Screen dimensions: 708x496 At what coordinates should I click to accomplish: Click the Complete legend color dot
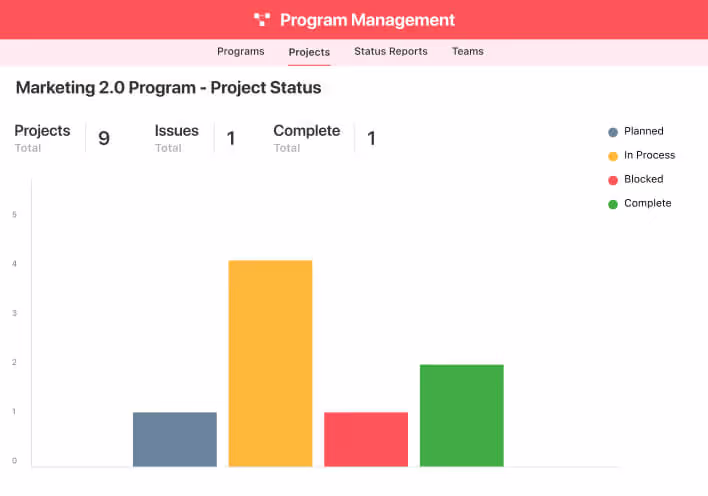pyautogui.click(x=613, y=204)
